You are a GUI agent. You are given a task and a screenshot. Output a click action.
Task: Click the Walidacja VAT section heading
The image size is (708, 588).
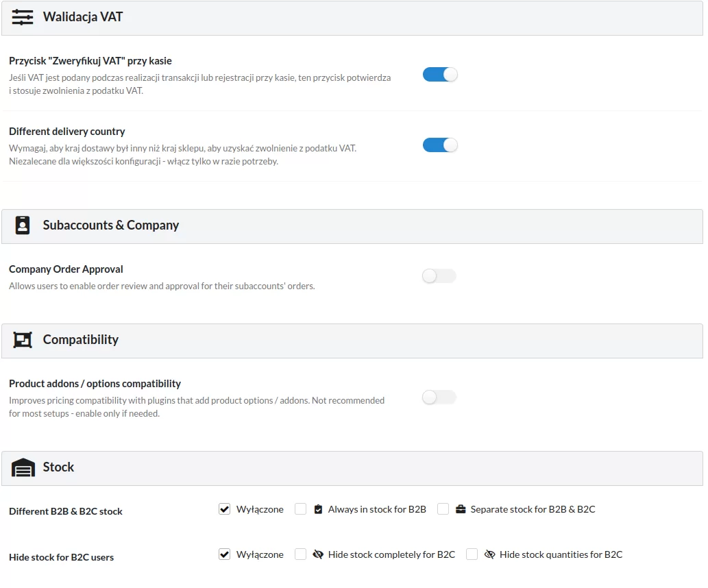click(x=83, y=17)
